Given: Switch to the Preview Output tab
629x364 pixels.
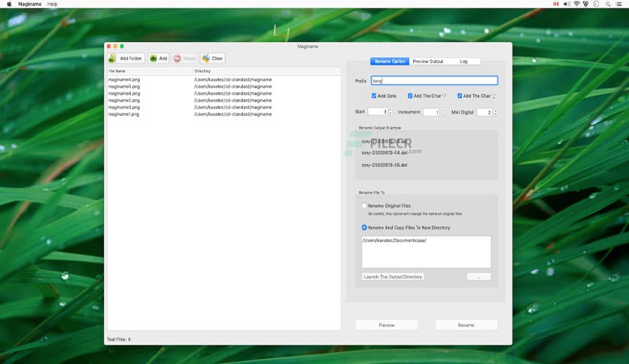Looking at the screenshot, I should coord(428,61).
